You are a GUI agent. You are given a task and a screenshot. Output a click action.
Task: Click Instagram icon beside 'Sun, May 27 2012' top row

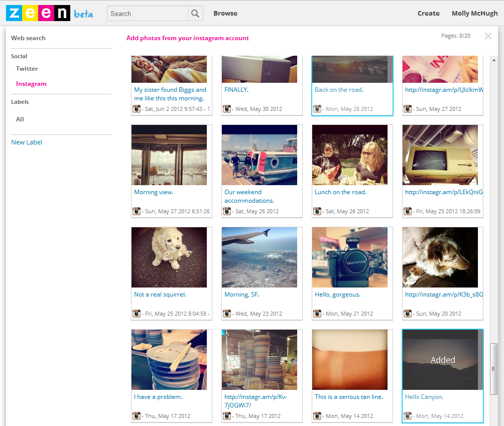pos(408,109)
